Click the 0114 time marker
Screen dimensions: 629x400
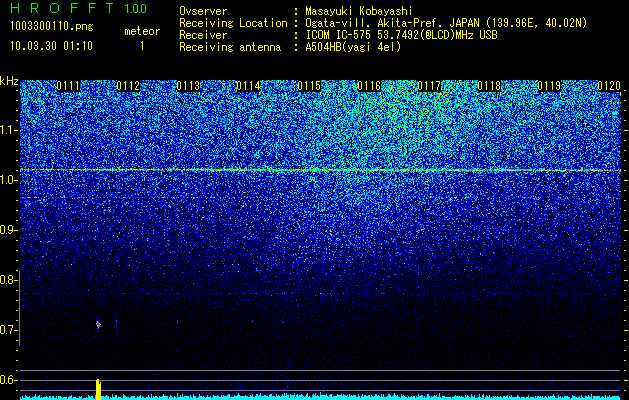(248, 86)
